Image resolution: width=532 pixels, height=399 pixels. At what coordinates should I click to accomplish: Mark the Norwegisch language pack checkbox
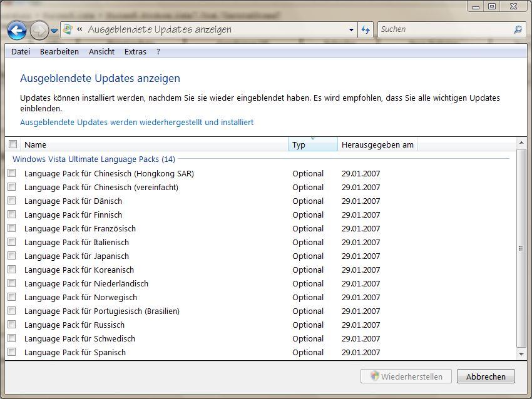click(12, 297)
